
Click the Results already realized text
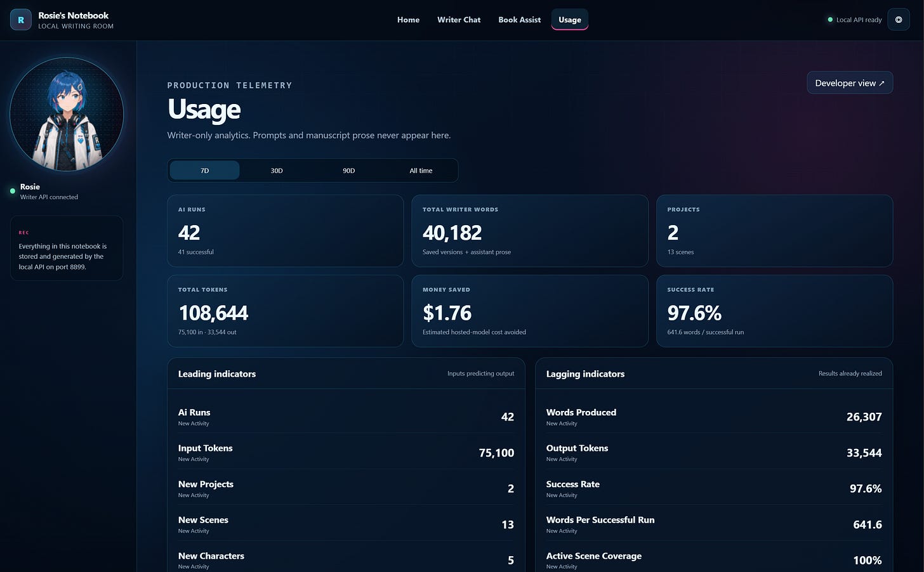[x=850, y=374]
